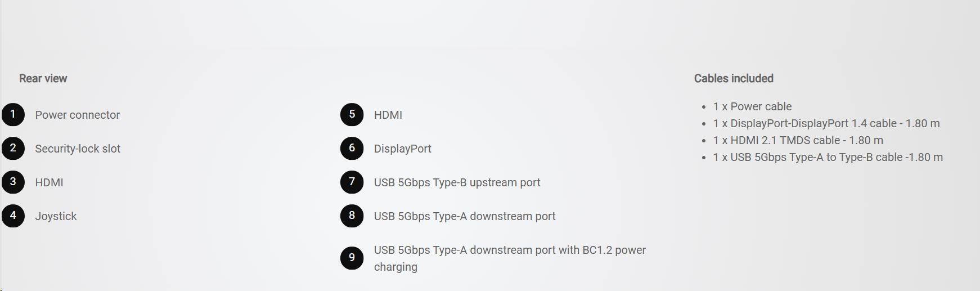The height and width of the screenshot is (291, 980).
Task: Click the number 6 badge beside DisplayPort
Action: [x=352, y=149]
